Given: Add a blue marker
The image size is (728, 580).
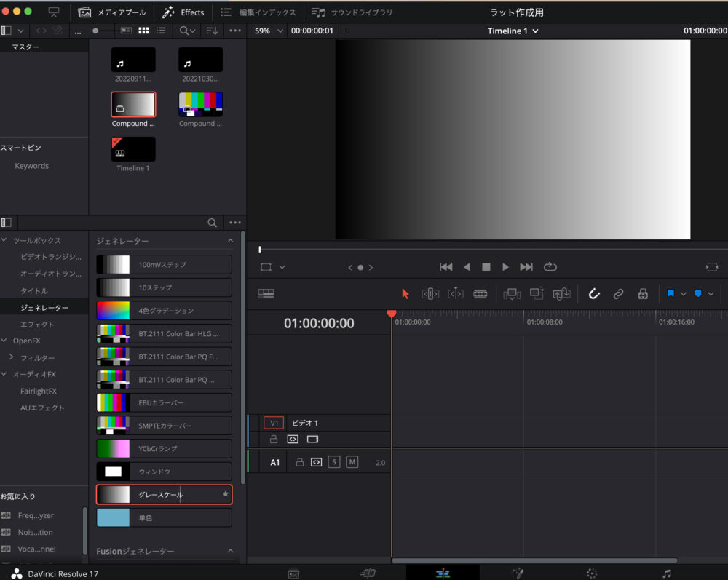Looking at the screenshot, I should click(x=698, y=293).
